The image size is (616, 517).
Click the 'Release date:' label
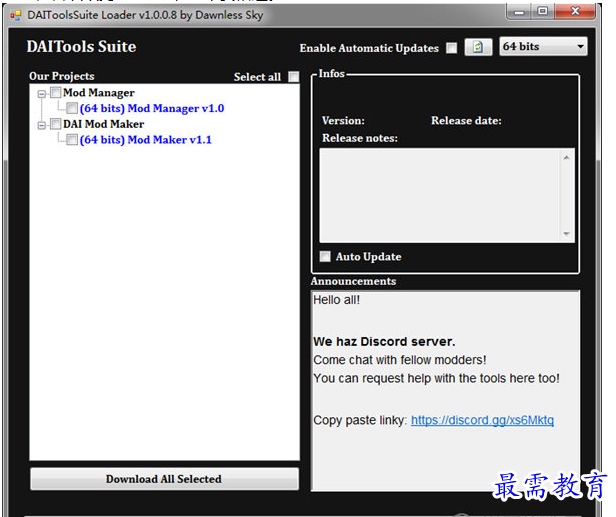pos(466,121)
